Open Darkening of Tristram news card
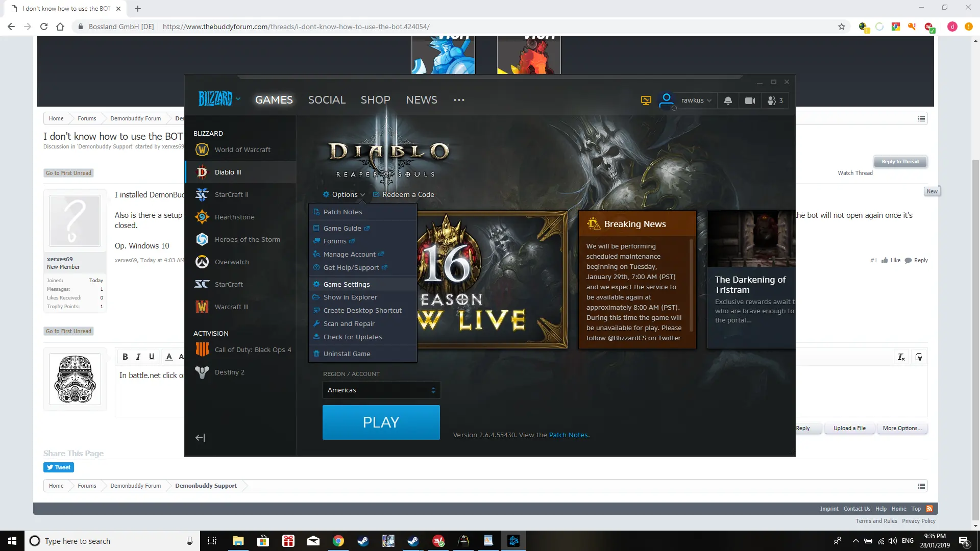The height and width of the screenshot is (551, 980). click(751, 280)
